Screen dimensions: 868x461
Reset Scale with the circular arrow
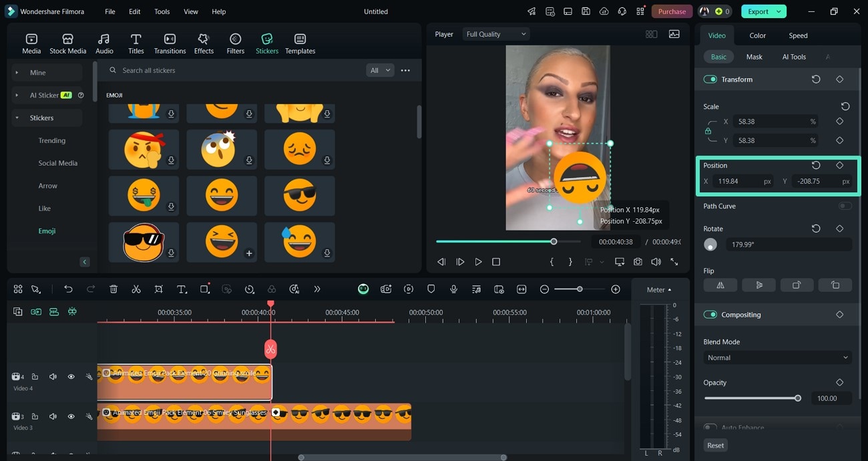[x=845, y=106]
